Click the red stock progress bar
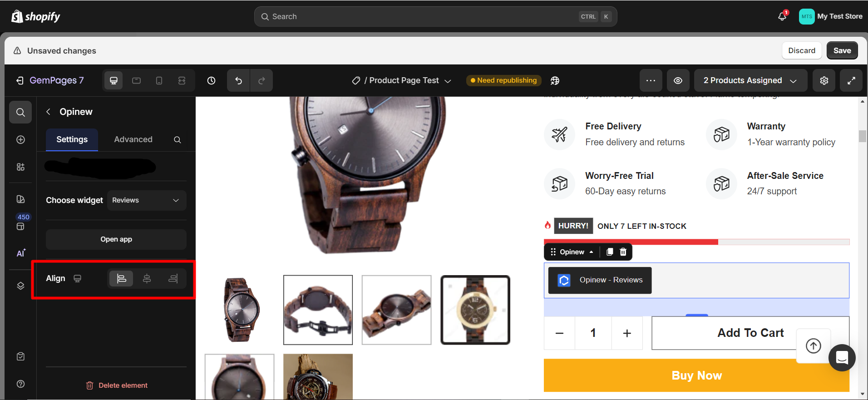Image resolution: width=868 pixels, height=400 pixels. (x=631, y=242)
